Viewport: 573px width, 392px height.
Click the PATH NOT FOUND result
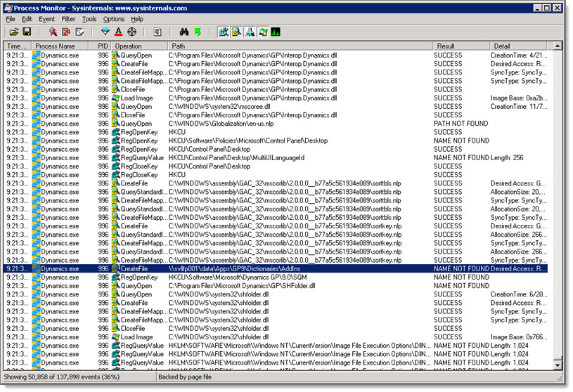coord(461,124)
